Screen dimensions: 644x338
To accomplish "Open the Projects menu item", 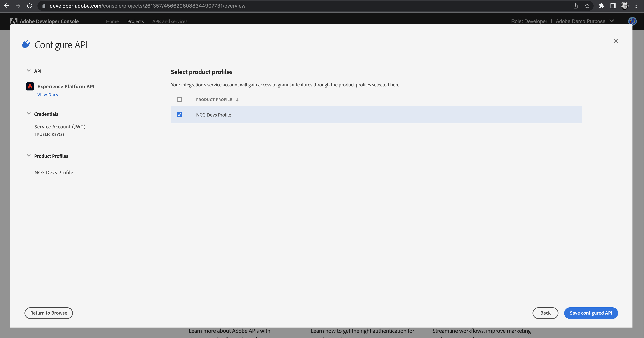I will coord(135,21).
